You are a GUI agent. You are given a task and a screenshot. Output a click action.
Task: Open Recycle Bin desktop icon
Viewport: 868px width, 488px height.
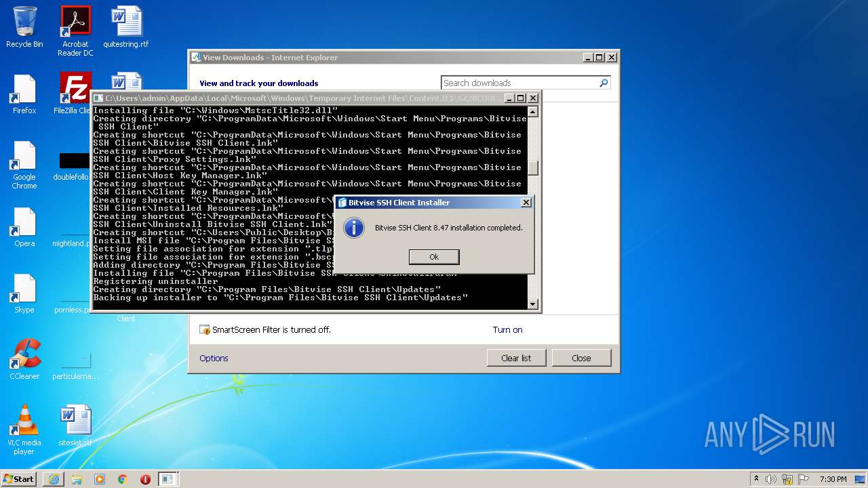pyautogui.click(x=24, y=27)
